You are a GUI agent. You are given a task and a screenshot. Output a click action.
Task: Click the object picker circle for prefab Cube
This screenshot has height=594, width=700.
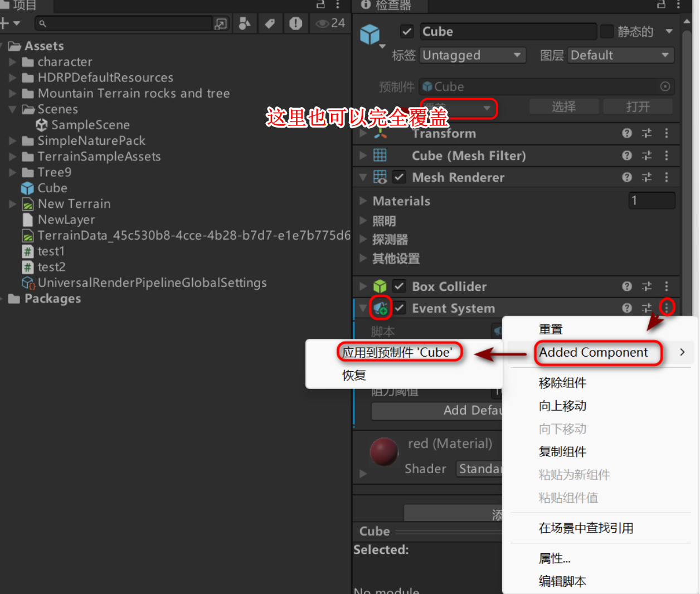(665, 86)
